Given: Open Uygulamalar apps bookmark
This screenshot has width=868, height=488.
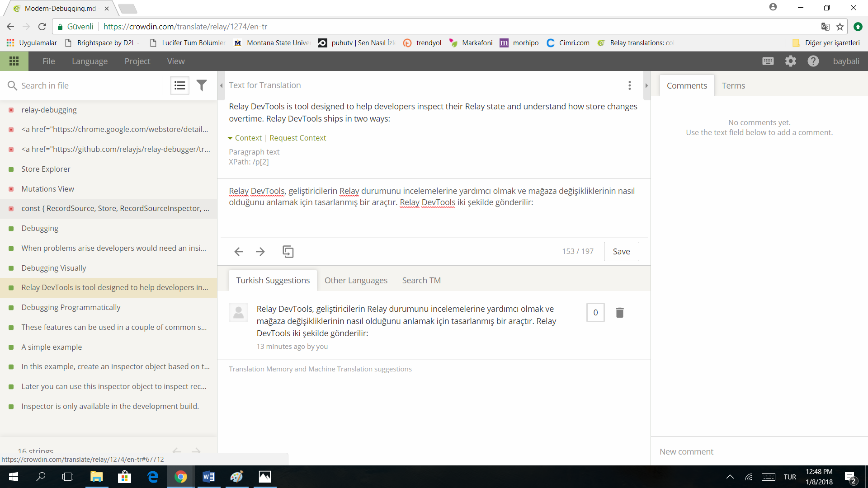Looking at the screenshot, I should click(x=32, y=43).
